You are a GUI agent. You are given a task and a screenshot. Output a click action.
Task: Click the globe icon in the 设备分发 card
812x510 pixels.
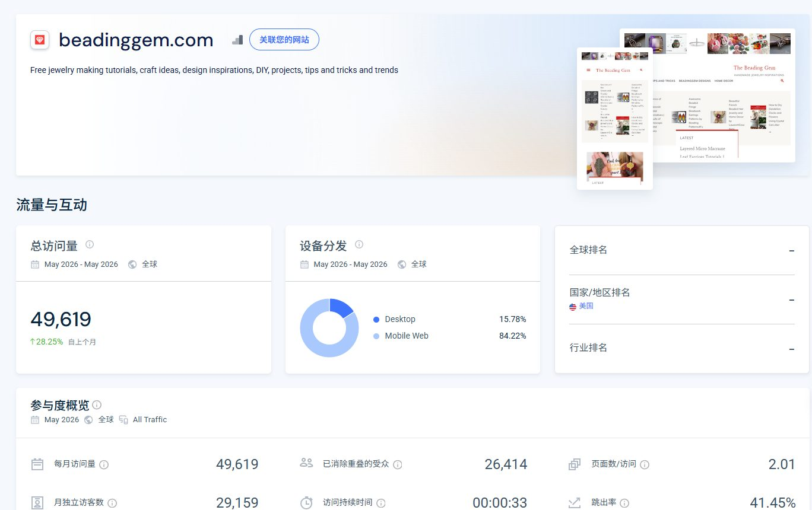point(402,264)
